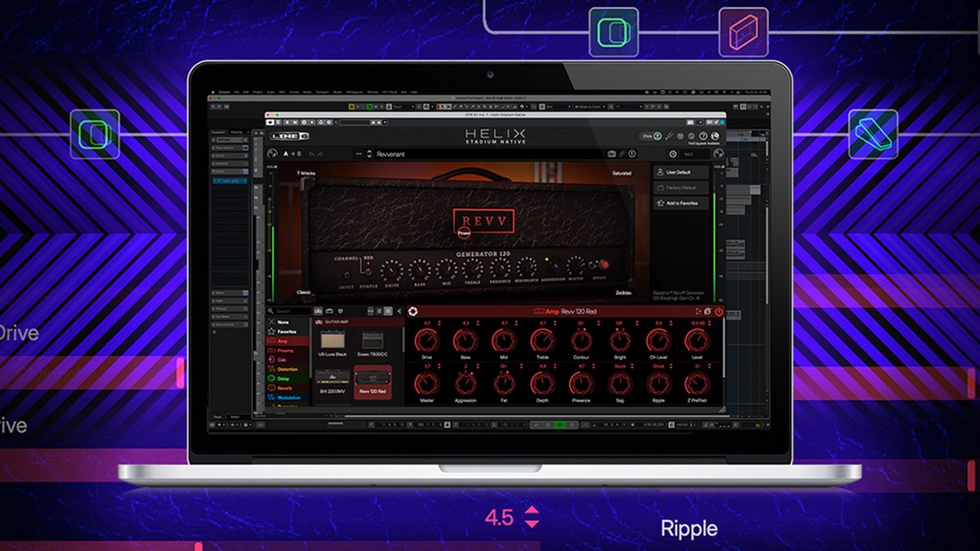Open the tuner icon in Helix header

(x=670, y=136)
